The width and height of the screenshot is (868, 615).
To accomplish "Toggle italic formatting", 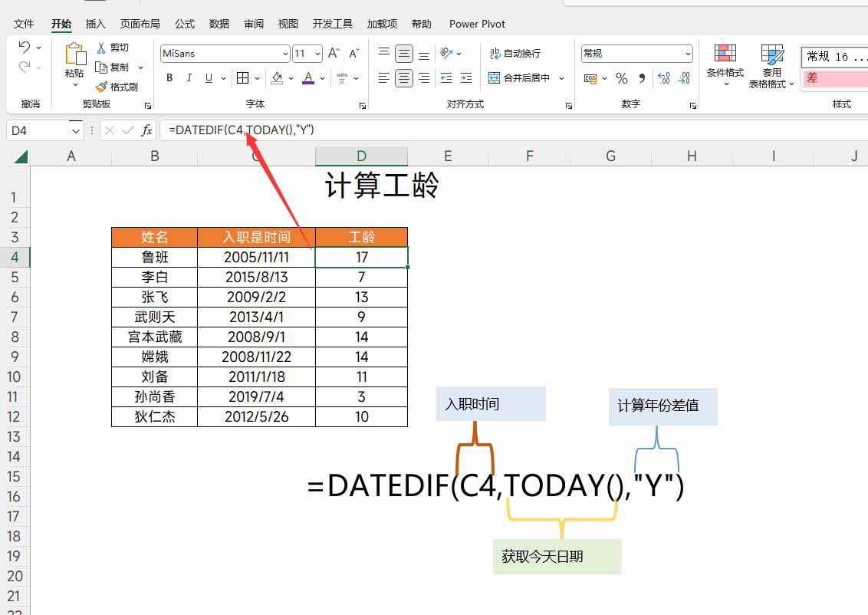I will coord(189,78).
